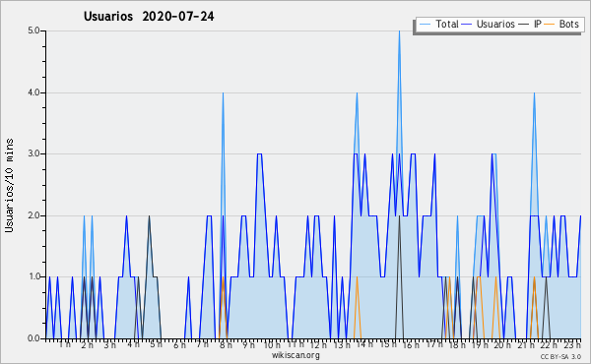Click the "IP" legend entry
591x364 pixels.
point(538,24)
